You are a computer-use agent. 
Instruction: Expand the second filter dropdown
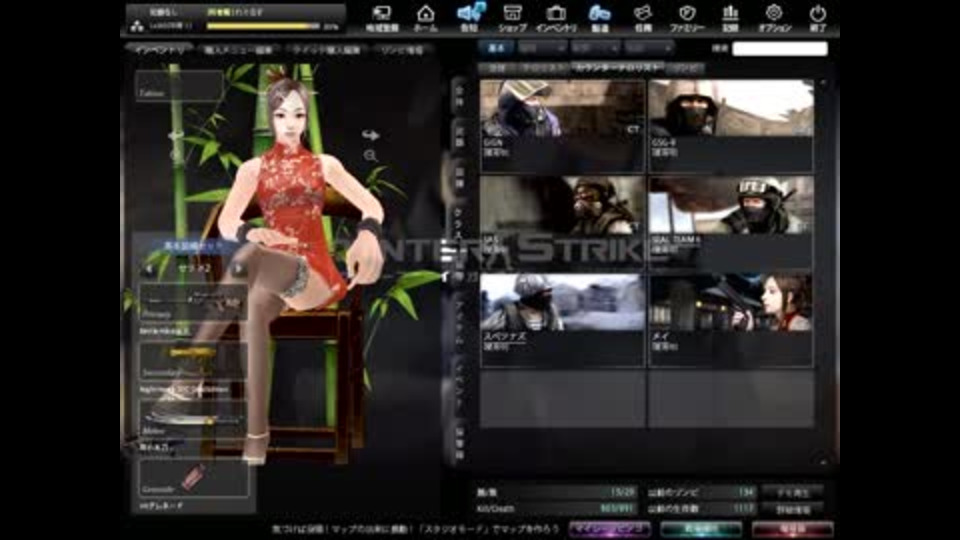tap(595, 48)
